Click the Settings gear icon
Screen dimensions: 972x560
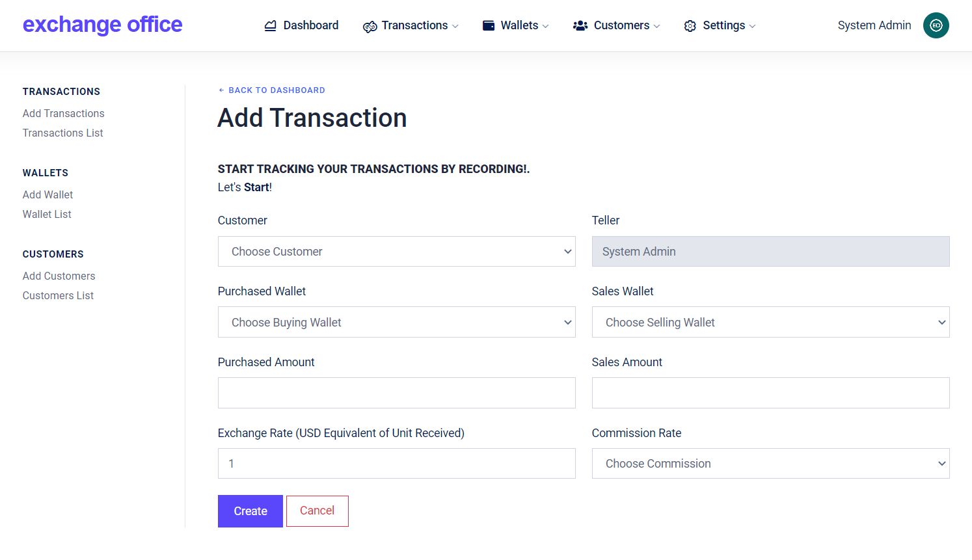coord(690,26)
